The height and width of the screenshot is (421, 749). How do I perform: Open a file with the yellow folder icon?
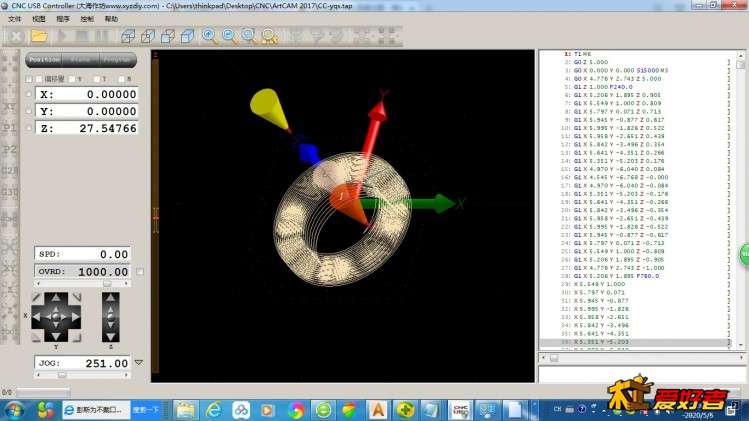40,36
